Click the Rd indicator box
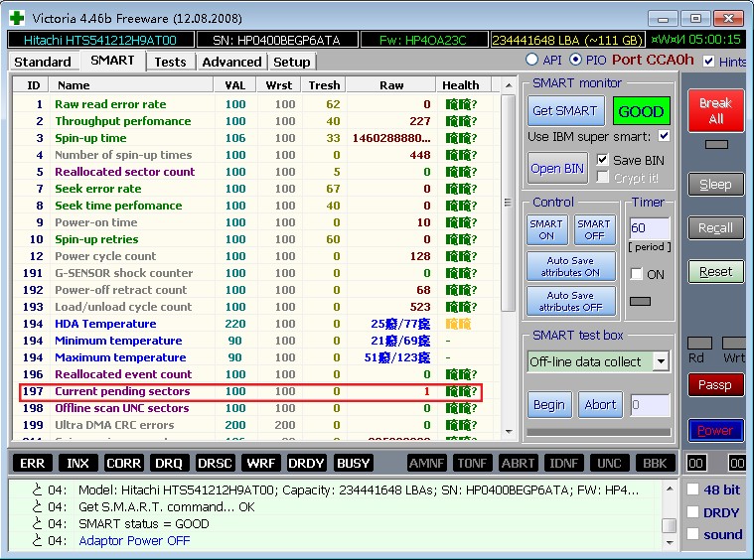Screen dimensions: 754x560 [x=699, y=343]
